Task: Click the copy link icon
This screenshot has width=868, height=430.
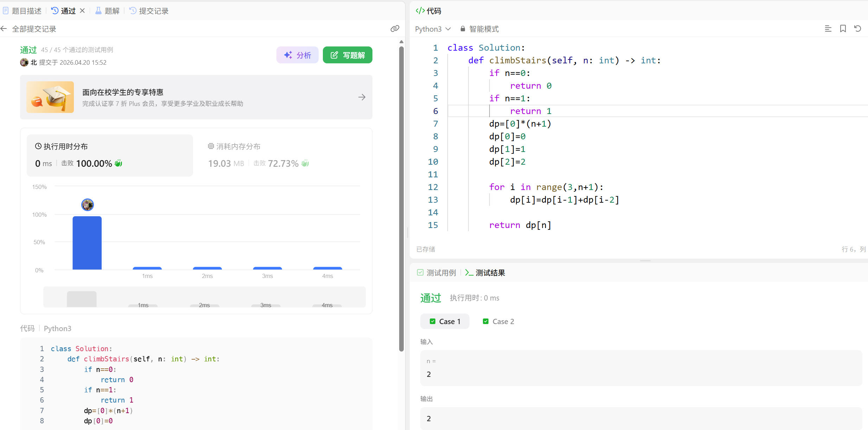Action: 395,29
